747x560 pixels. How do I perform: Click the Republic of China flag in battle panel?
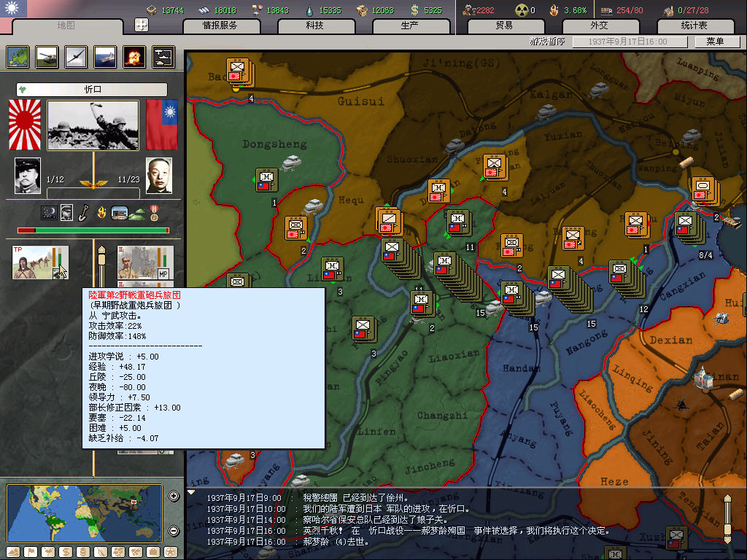pos(162,125)
